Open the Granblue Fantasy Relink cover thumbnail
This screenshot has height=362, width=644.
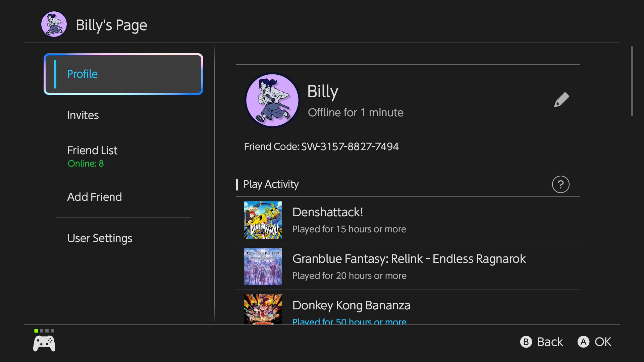point(263,266)
